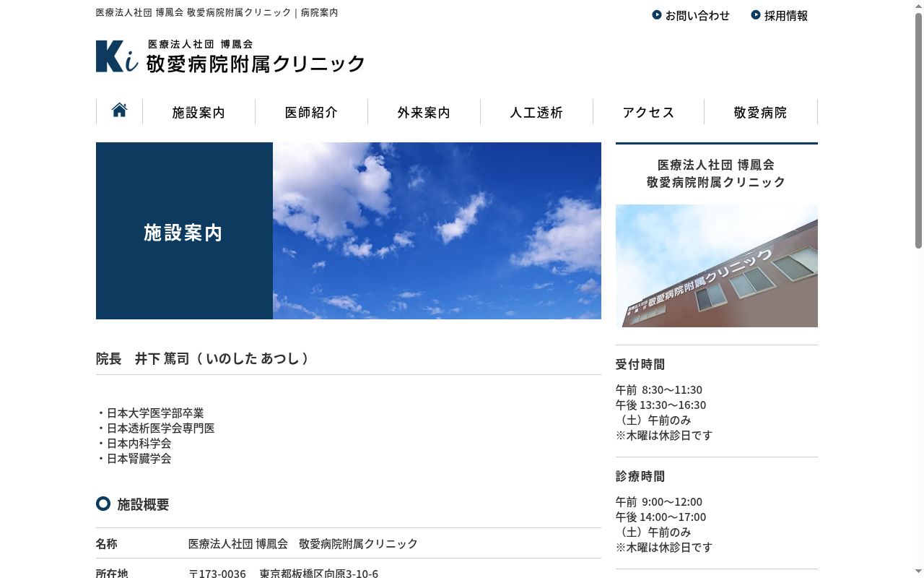
Task: Click the 日本内科学会 line
Action: [x=134, y=443]
